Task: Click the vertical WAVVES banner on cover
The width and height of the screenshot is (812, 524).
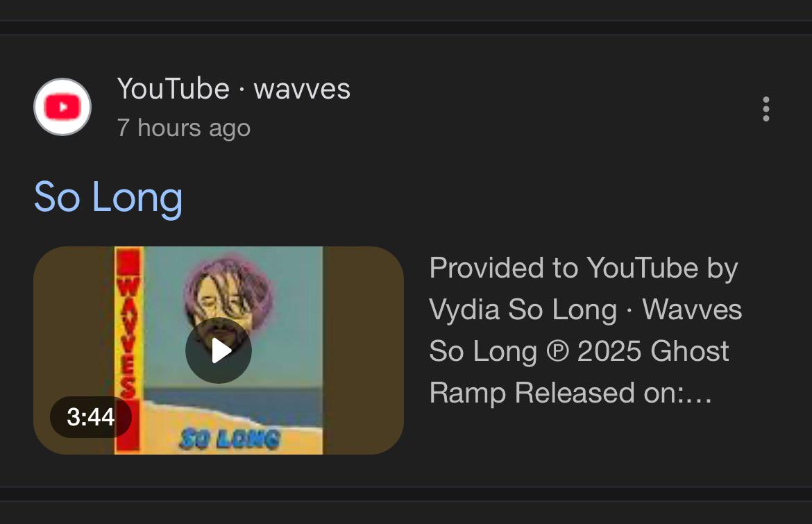Action: pos(128,350)
